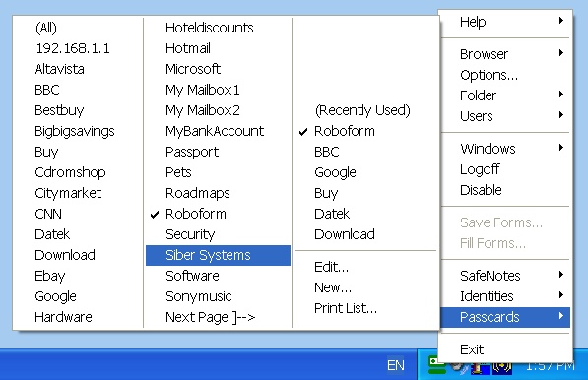Open BBC under Recently Used

(x=365, y=152)
